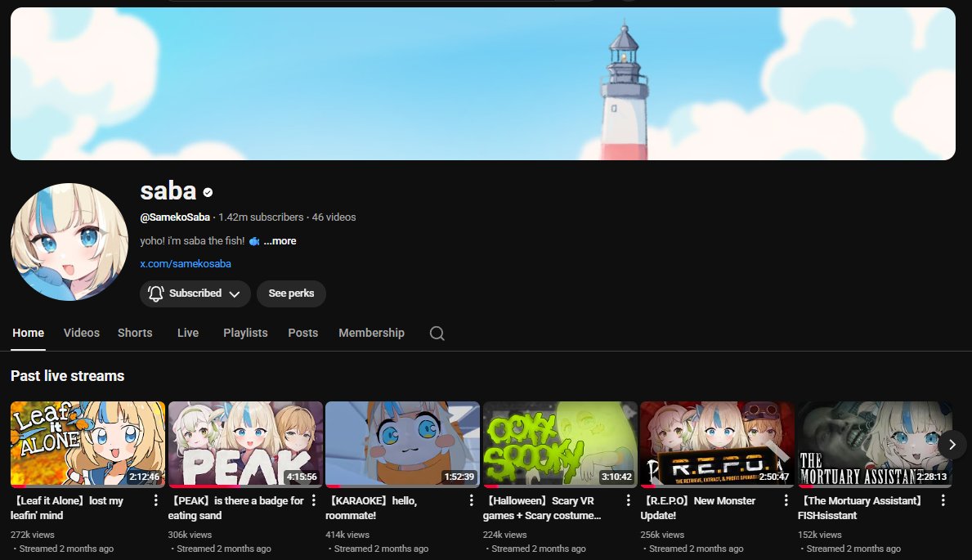Toggle subscription via the Subscribed button
Image resolution: width=972 pixels, height=560 pixels.
(195, 293)
